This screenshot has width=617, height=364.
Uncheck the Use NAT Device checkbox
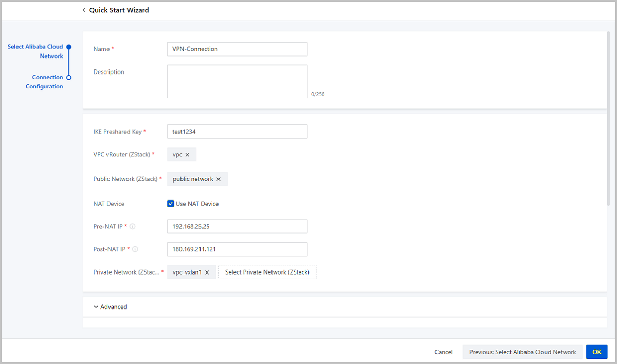[x=171, y=204]
